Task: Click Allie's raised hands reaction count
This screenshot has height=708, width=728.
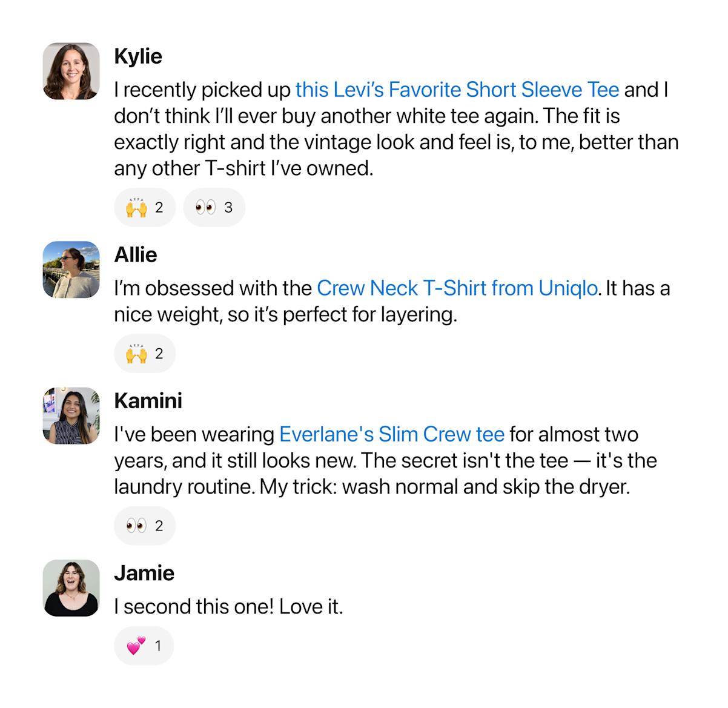Action: point(159,354)
